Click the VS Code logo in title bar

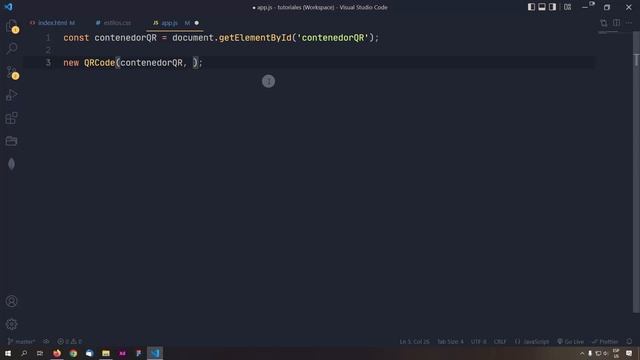pyautogui.click(x=9, y=7)
